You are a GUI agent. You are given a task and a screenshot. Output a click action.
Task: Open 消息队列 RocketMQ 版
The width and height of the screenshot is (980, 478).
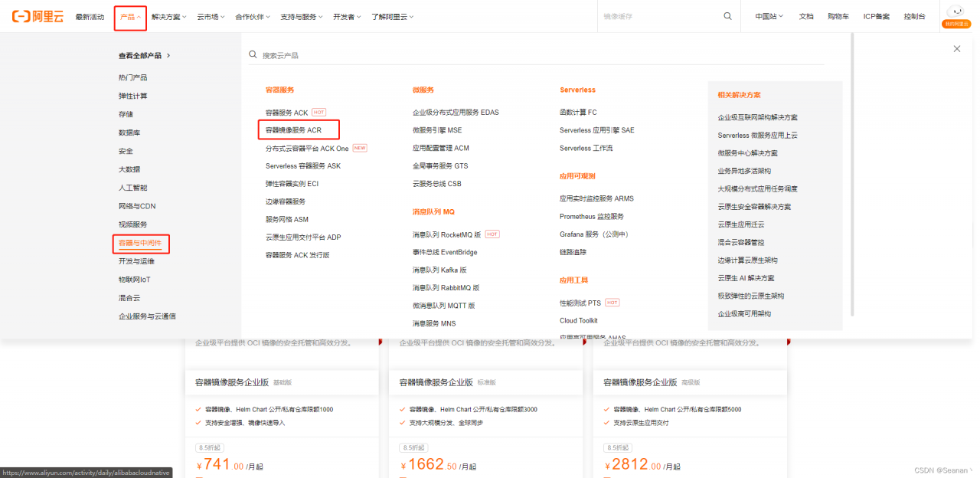[x=446, y=234]
